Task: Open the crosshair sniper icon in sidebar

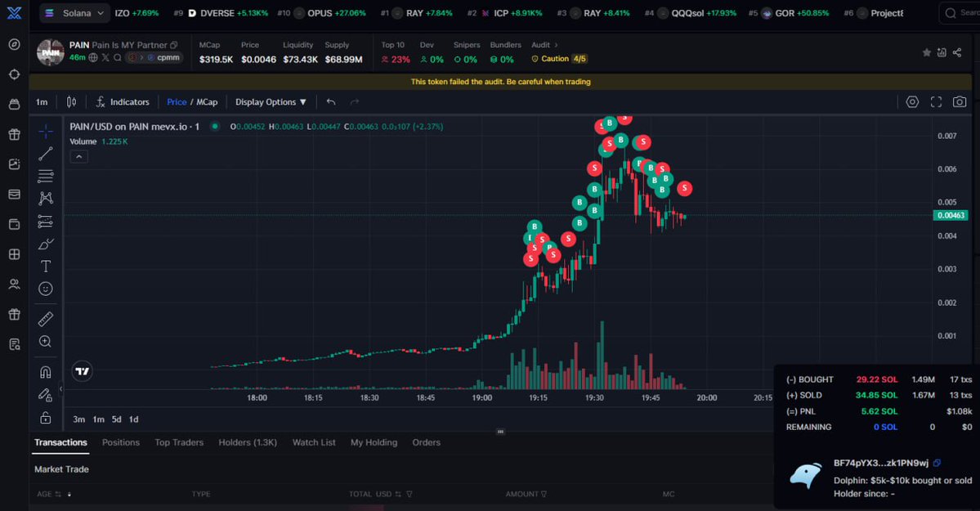Action: click(x=14, y=74)
